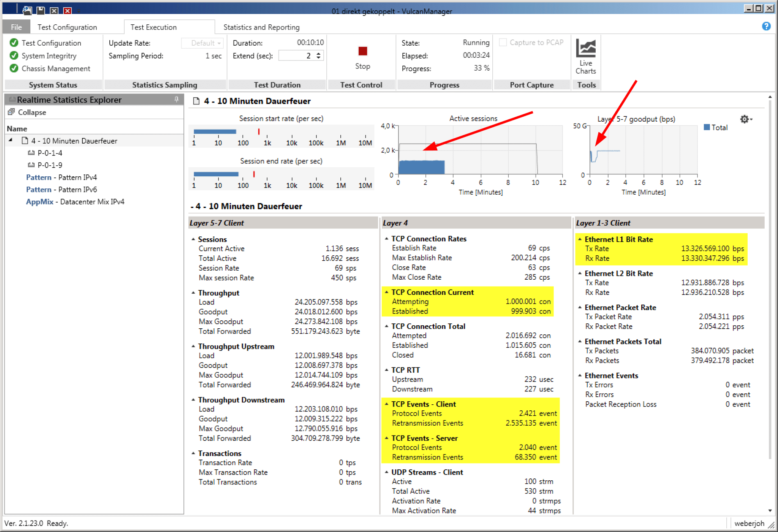This screenshot has height=532, width=778.
Task: Click the Test Configuration green check icon
Action: (14, 43)
